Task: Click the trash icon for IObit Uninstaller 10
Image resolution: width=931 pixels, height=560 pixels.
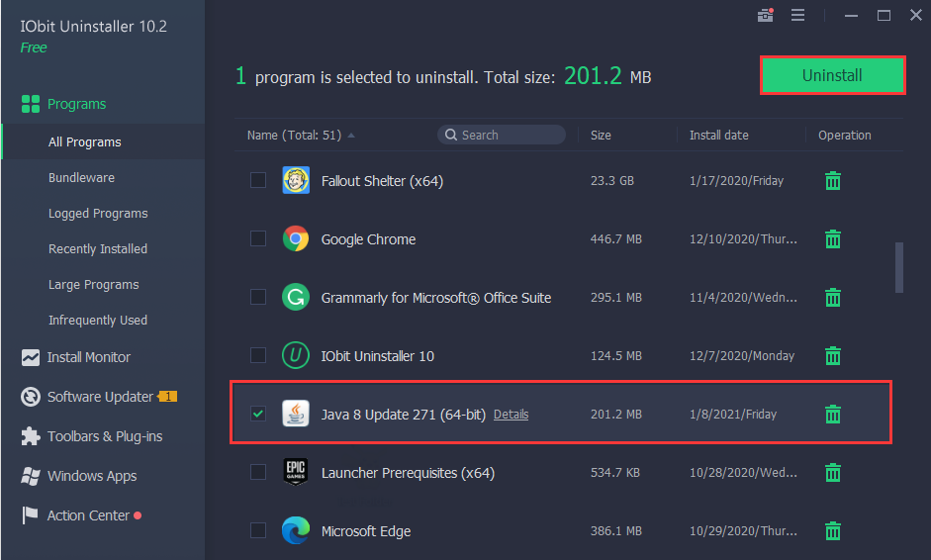Action: (833, 356)
